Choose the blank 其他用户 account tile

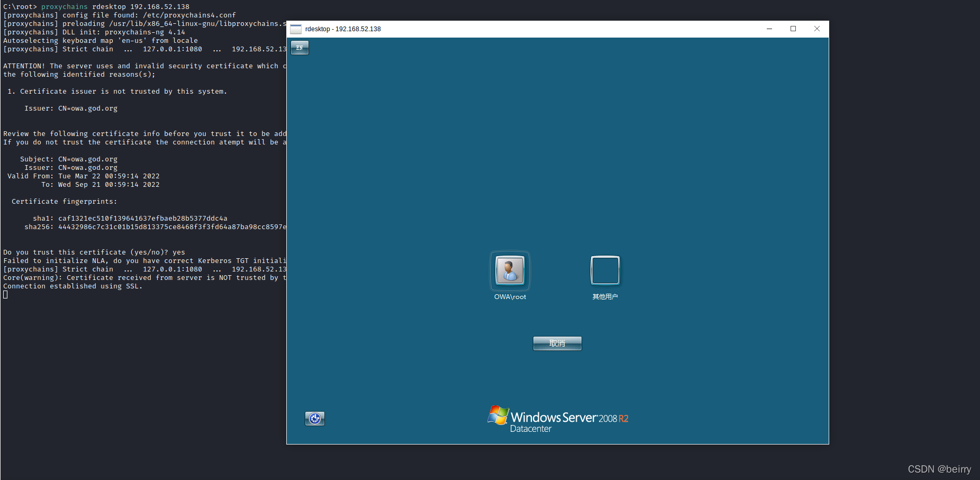(x=605, y=270)
